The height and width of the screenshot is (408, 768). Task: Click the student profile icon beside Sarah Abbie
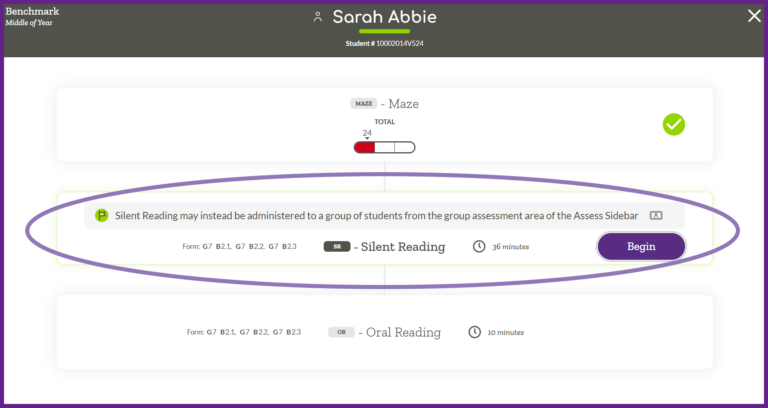[x=318, y=17]
